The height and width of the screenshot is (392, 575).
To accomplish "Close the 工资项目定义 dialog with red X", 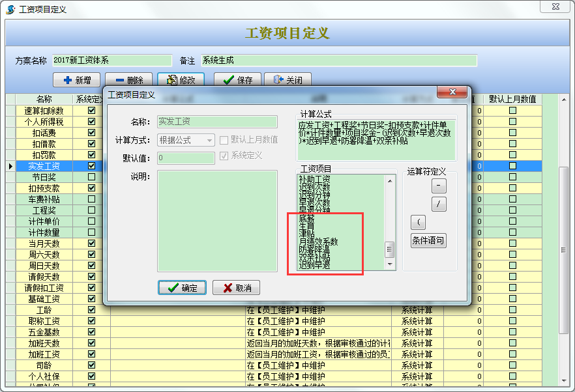I will (452, 92).
